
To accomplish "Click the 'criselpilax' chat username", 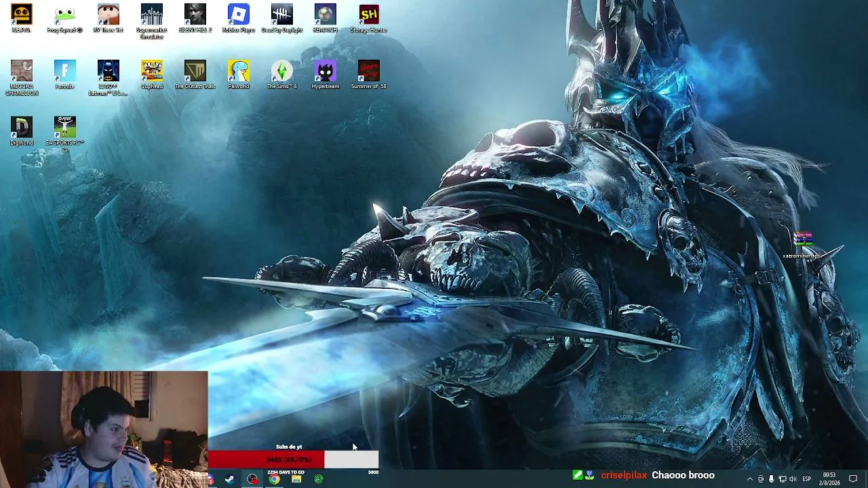I will (x=624, y=476).
